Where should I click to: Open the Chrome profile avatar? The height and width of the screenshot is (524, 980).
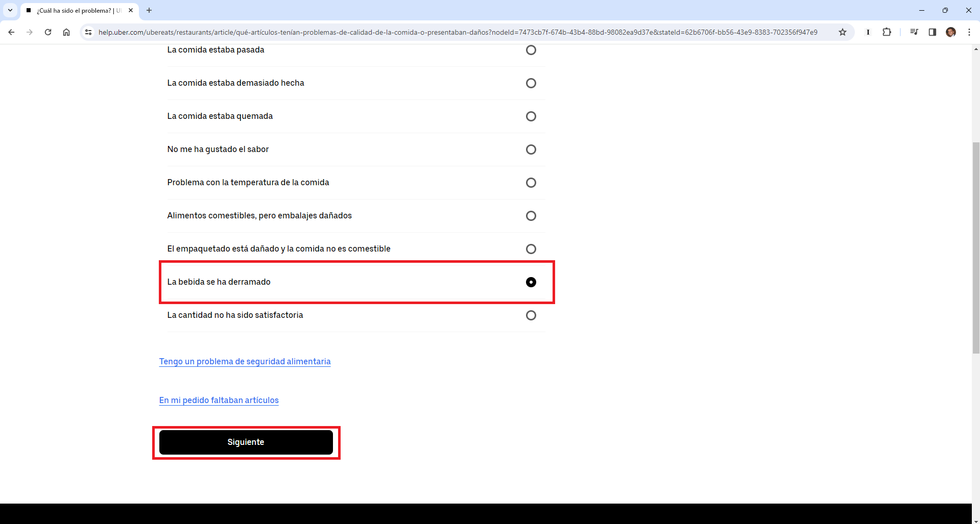[951, 32]
